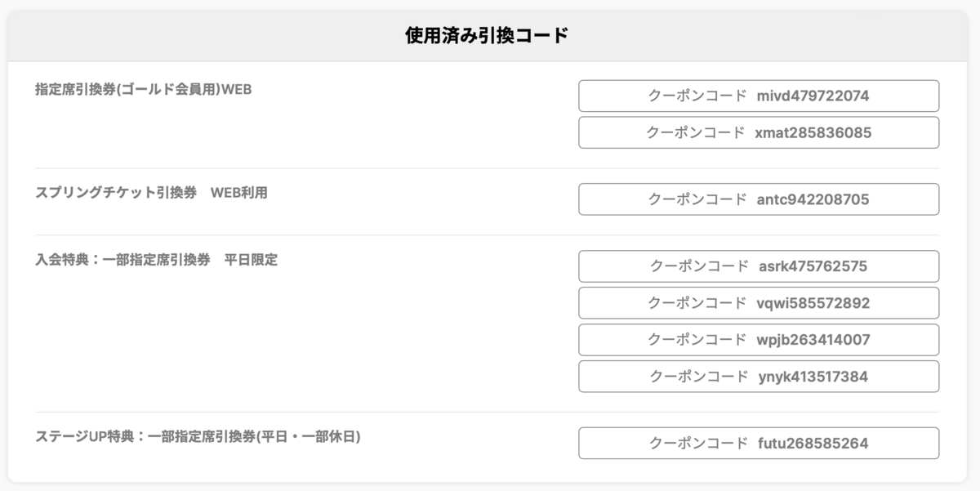Click クーポンコード text beside vqwi585572892
980x491 pixels.
tap(697, 303)
